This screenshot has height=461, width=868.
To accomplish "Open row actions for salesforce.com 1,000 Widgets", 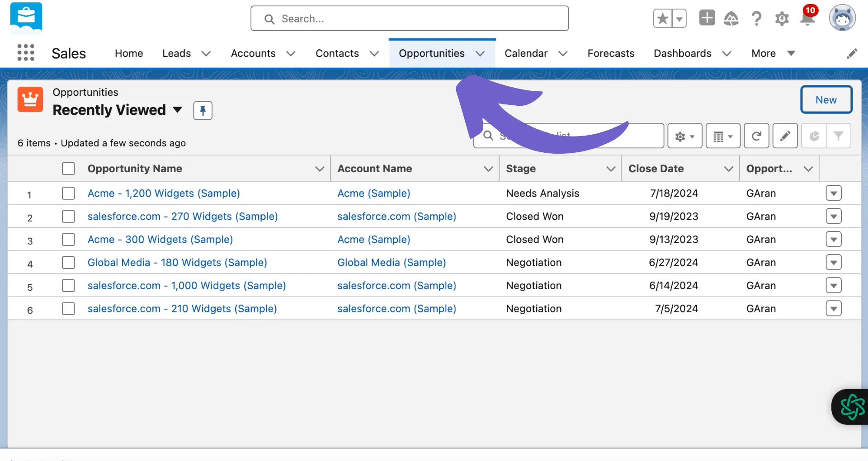I will 833,286.
